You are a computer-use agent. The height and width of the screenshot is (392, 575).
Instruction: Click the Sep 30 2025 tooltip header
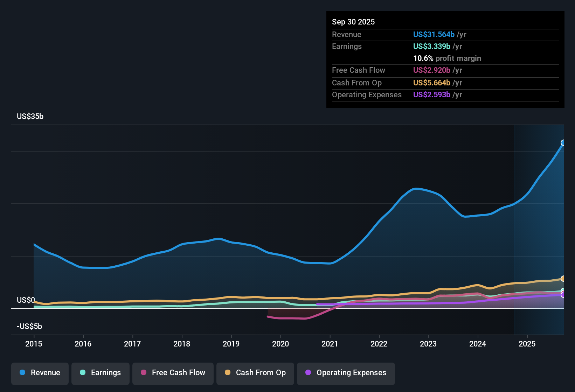pyautogui.click(x=353, y=22)
